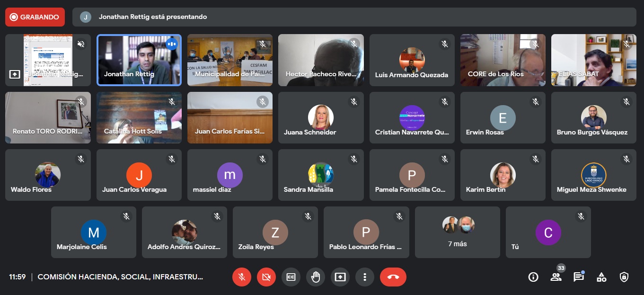Select Jonathan Rettig's presentation thumbnail
Viewport: 644px width, 295px height.
(x=48, y=60)
